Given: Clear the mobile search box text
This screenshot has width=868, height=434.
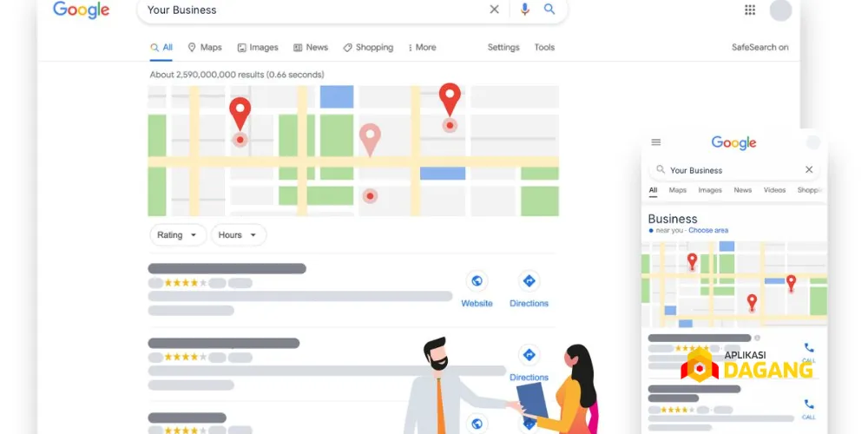Looking at the screenshot, I should pos(809,169).
